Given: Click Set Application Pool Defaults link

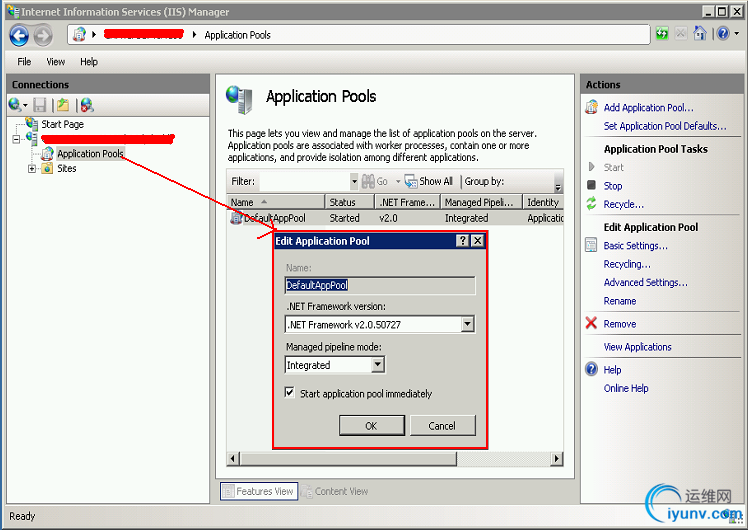Looking at the screenshot, I should (665, 126).
